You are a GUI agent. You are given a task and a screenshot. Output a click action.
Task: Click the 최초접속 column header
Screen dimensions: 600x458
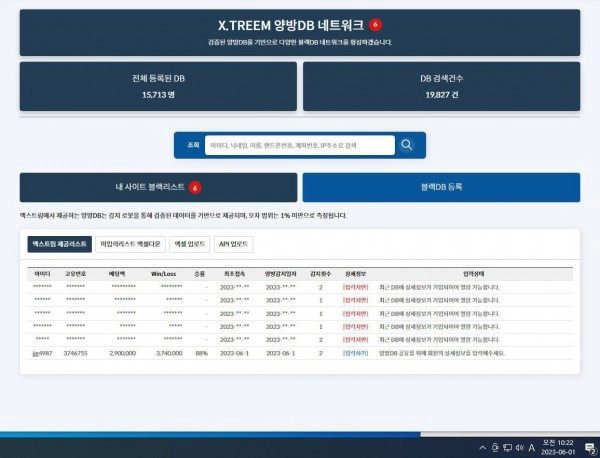pyautogui.click(x=235, y=274)
